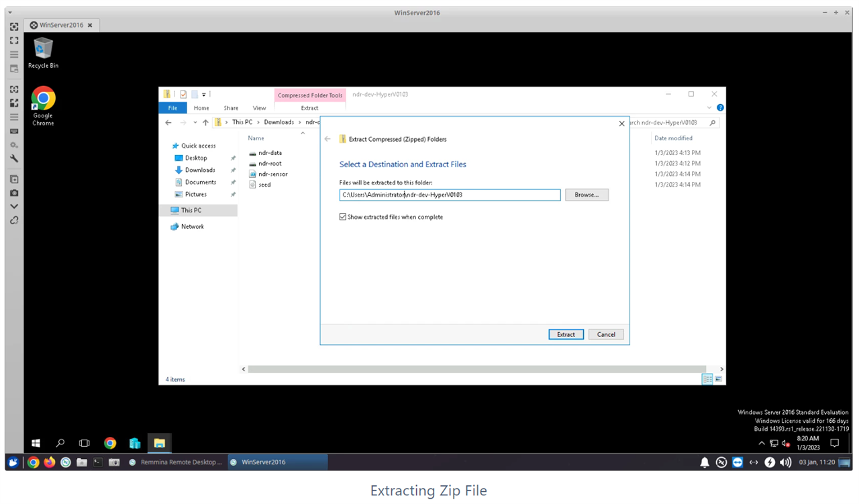Select This PC in navigation pane
859x504 pixels.
198,210
